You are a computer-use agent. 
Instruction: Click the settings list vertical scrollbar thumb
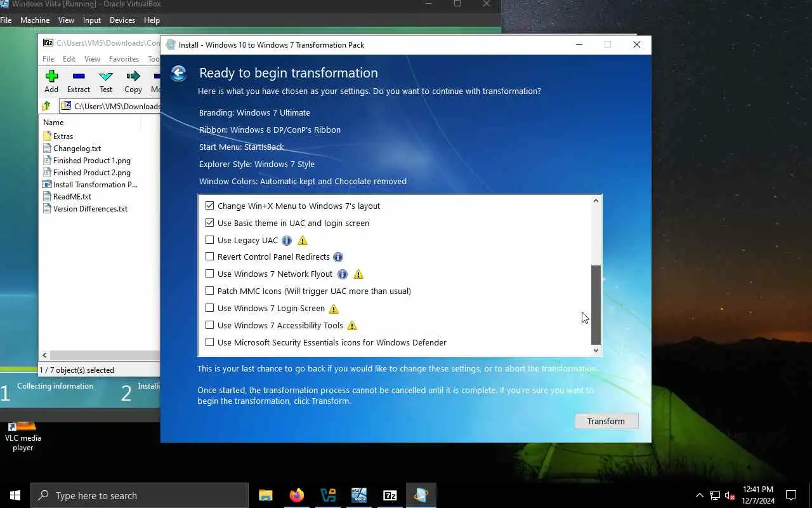point(596,304)
